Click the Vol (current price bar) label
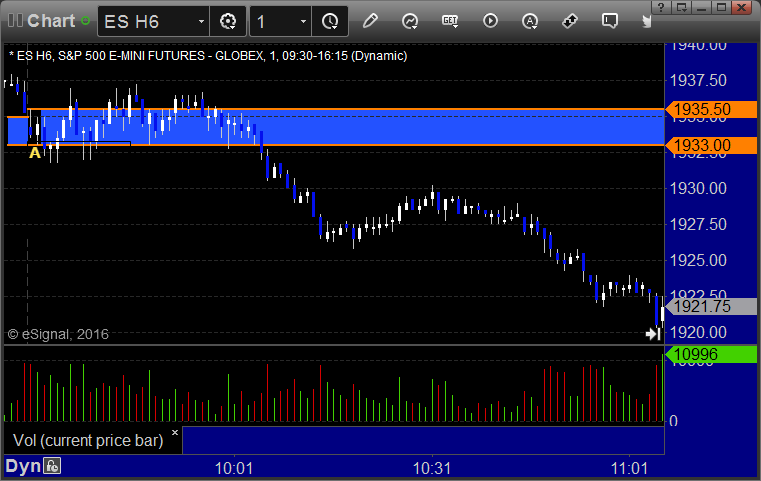The height and width of the screenshot is (481, 761). click(x=88, y=440)
